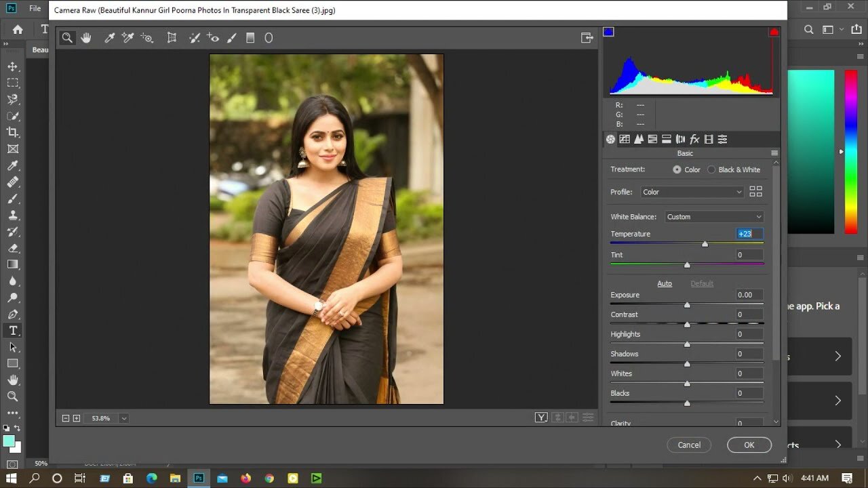Select the White Balance eyedropper tool
Screen dimensions: 868x488
point(108,38)
